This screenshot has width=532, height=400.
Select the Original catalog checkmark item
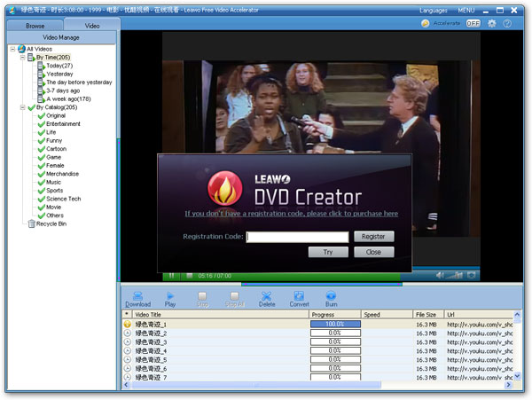[x=51, y=115]
